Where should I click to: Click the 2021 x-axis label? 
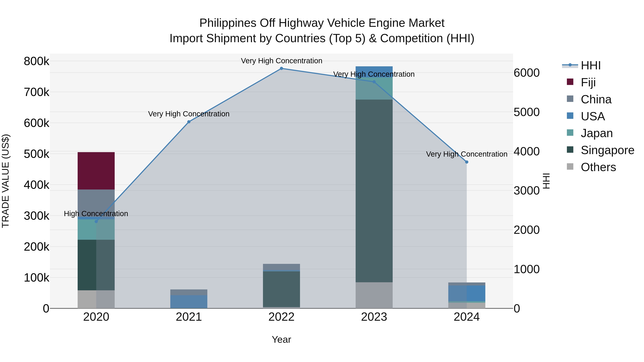(189, 317)
